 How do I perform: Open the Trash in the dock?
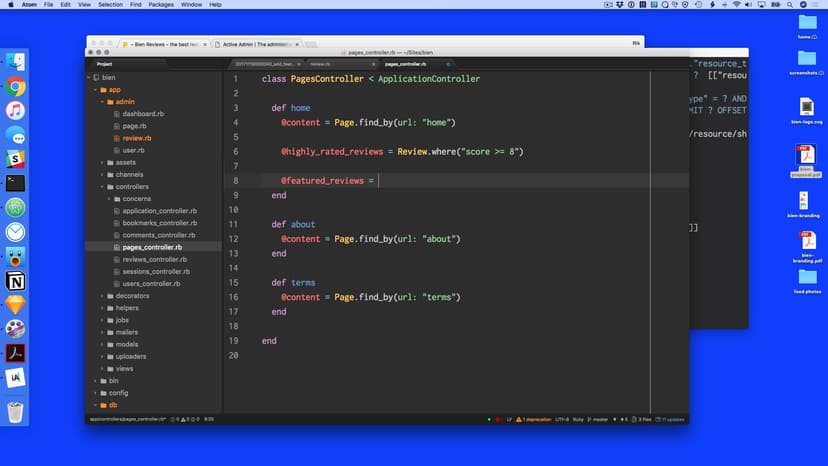16,411
